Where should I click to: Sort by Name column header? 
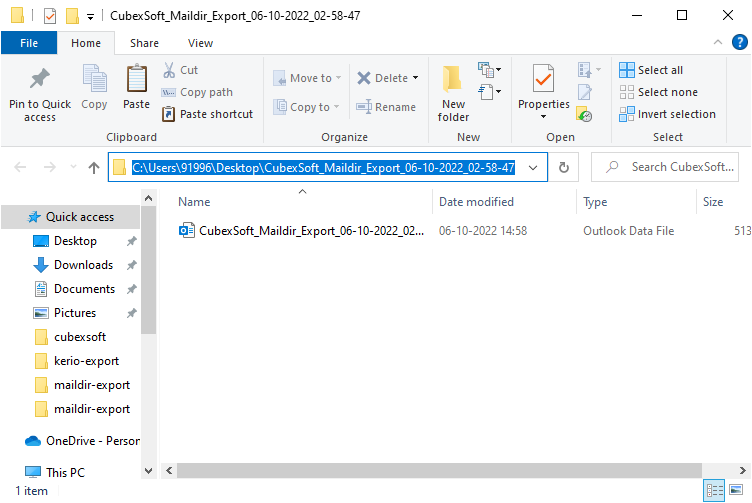tap(194, 202)
